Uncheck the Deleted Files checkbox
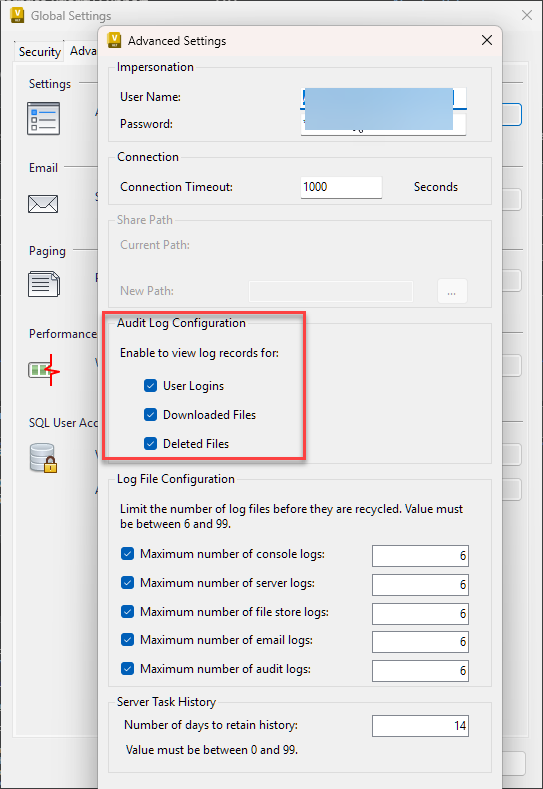The width and height of the screenshot is (543, 789). (150, 444)
